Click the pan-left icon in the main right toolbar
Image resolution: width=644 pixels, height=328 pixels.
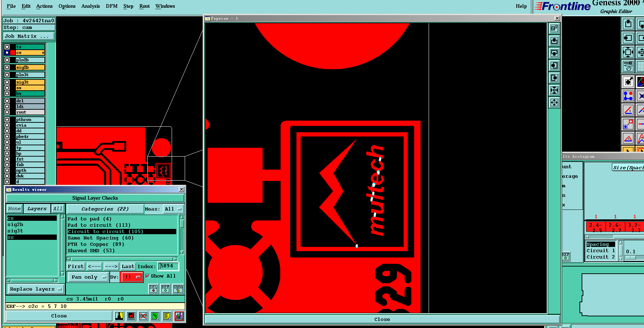628,38
